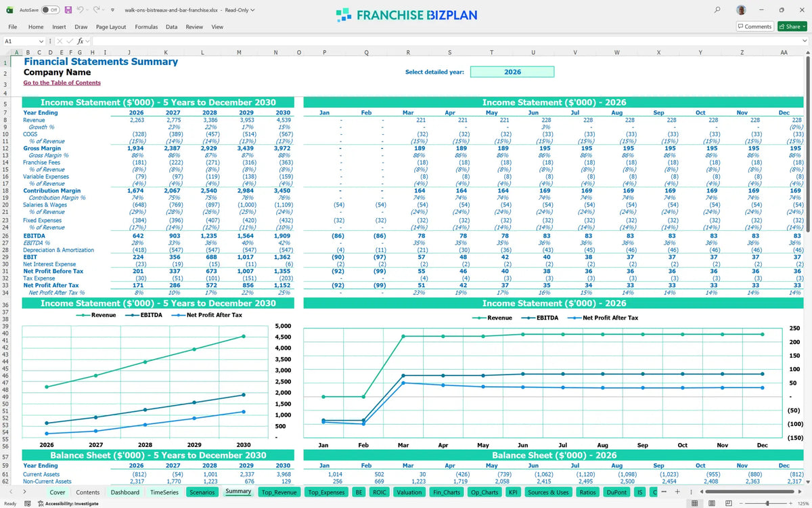Open the Undo history dropdown arrow

click(89, 10)
